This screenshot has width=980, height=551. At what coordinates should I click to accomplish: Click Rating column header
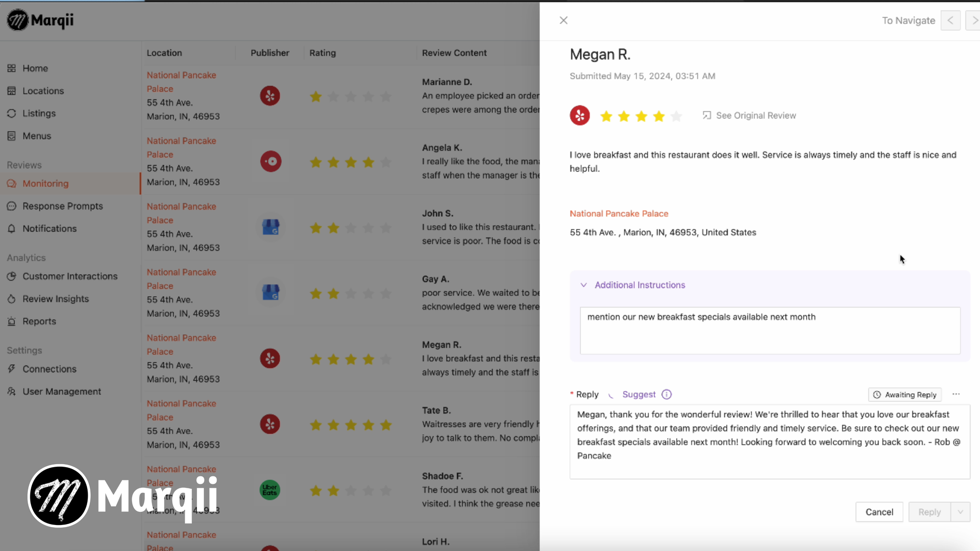(x=322, y=53)
